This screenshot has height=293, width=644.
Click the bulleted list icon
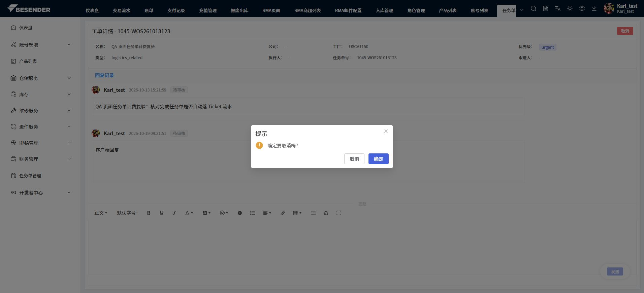click(x=253, y=213)
